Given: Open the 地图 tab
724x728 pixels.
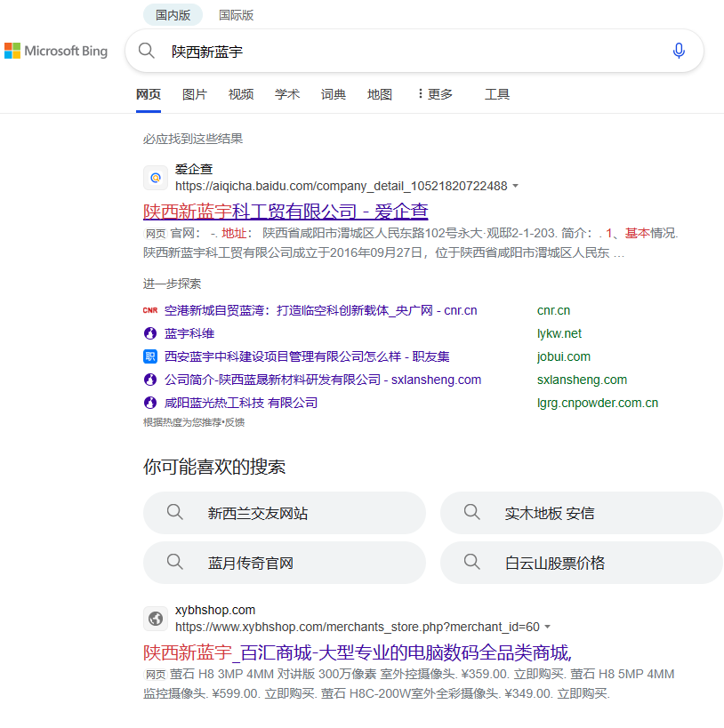Looking at the screenshot, I should click(x=379, y=94).
